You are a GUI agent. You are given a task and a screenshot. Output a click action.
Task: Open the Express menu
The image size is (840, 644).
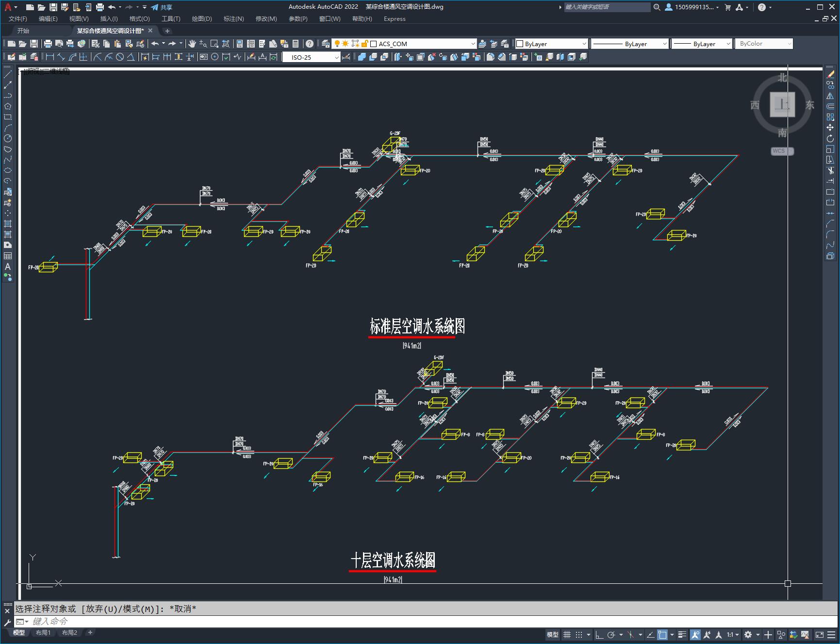395,18
